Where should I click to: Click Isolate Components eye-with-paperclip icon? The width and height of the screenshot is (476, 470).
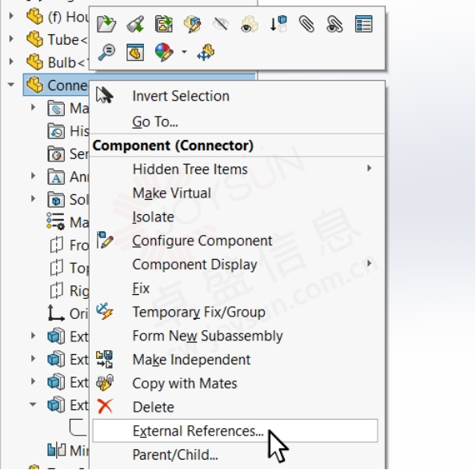335,24
